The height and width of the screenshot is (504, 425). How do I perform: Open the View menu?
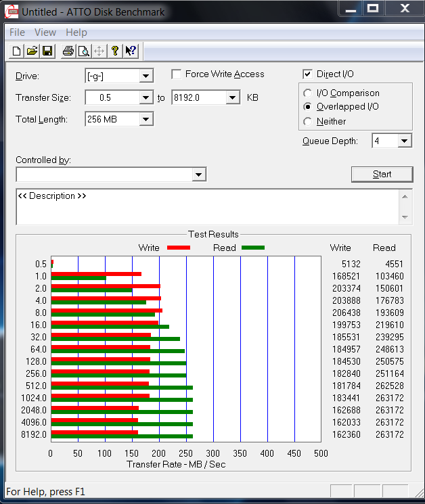pyautogui.click(x=45, y=32)
